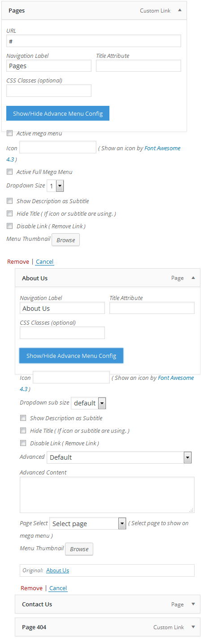This screenshot has height=644, width=204.
Task: Click Show/Hide Advance Menu Config under Pages
Action: [58, 113]
